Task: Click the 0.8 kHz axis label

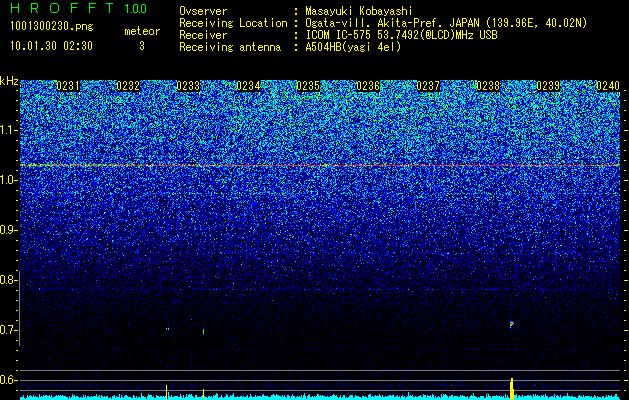Action: click(x=7, y=280)
